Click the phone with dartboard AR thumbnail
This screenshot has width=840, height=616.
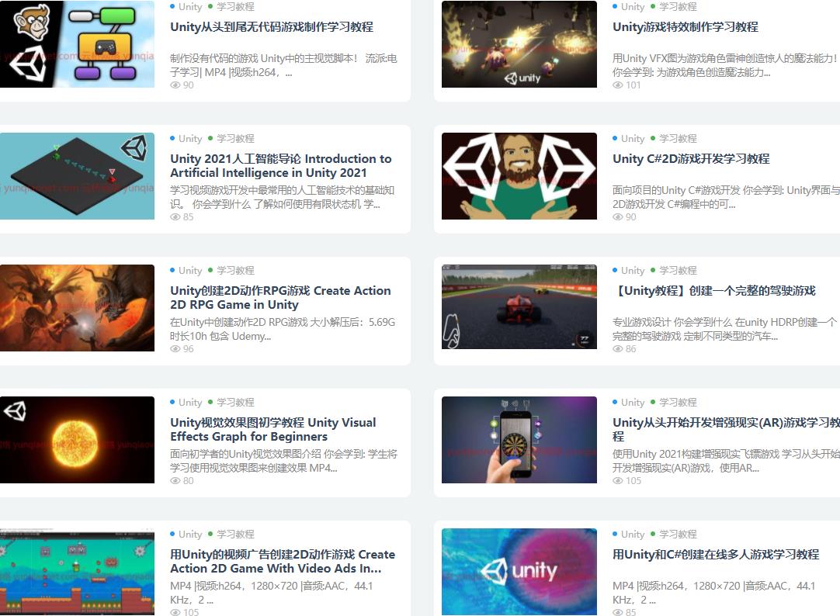pyautogui.click(x=519, y=440)
